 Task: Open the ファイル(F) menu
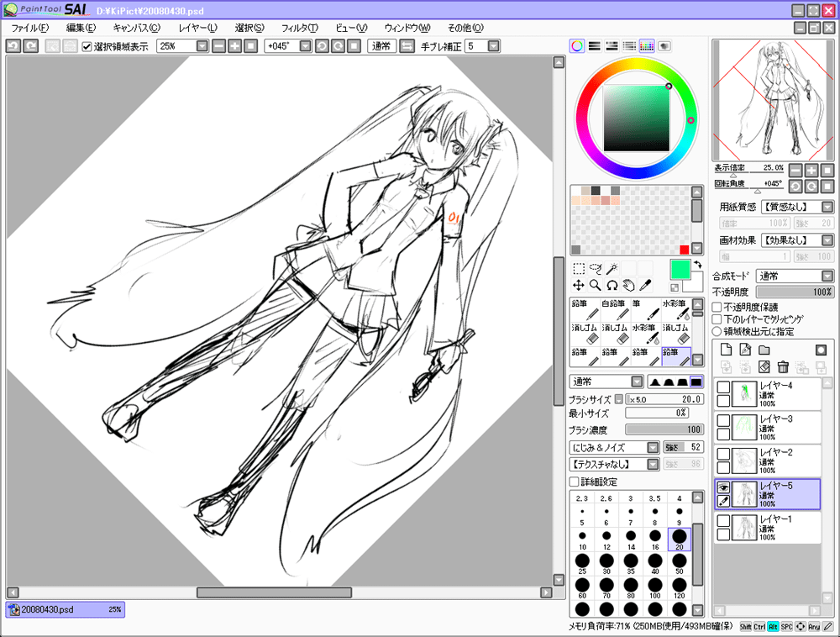(30, 28)
